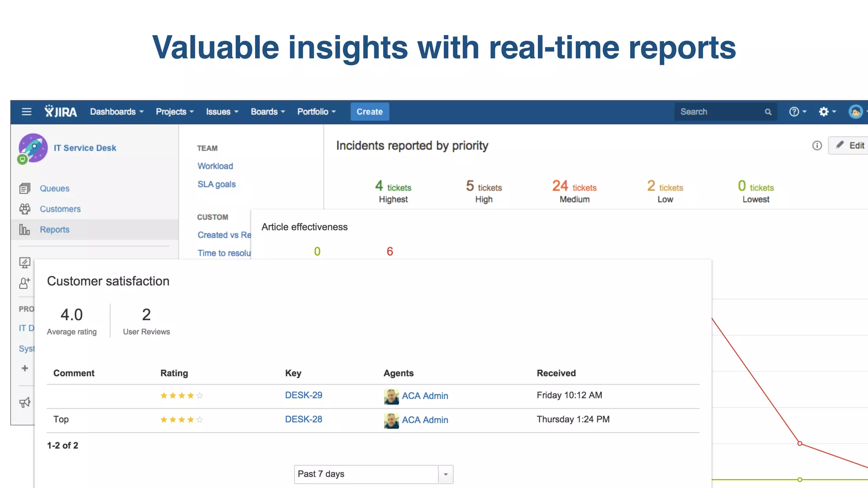Image resolution: width=868 pixels, height=488 pixels.
Task: Click ACA Admin avatar in DESK-28 row
Action: 391,421
